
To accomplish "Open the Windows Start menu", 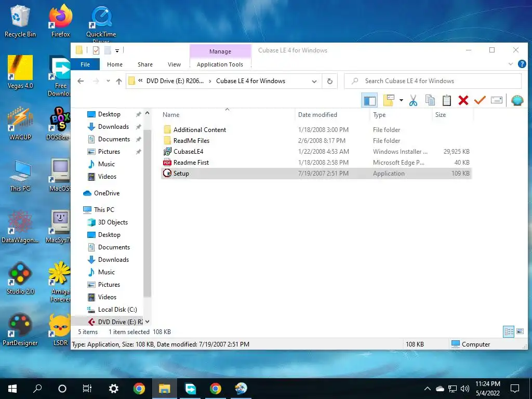I will coord(12,389).
